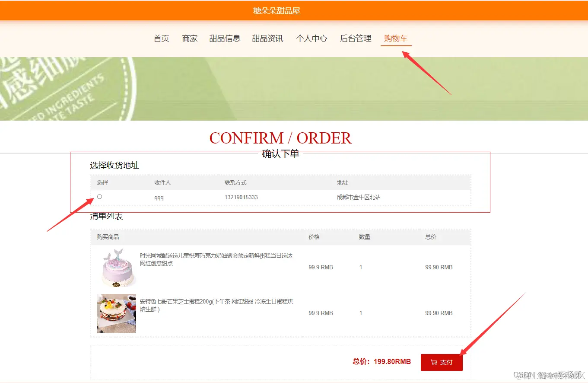
Task: Click the 安特鲁七哥芒果芝士蛋糕 product title
Action: tap(216, 305)
